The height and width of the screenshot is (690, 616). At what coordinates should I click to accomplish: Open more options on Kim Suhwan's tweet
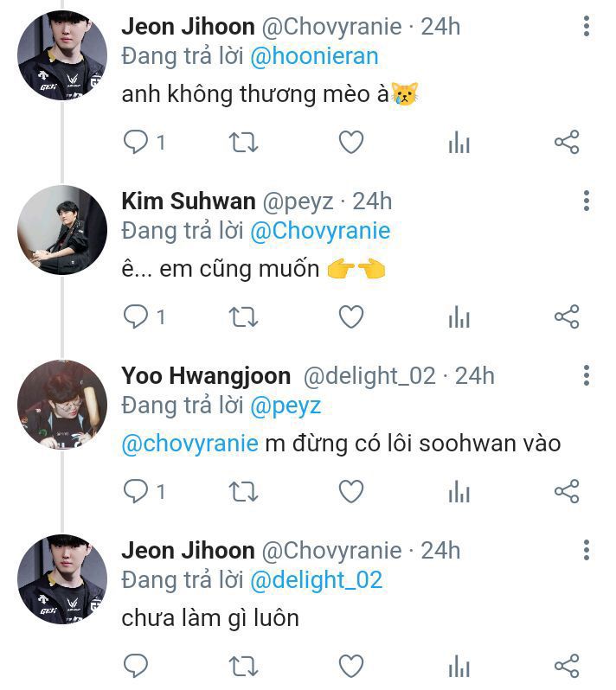click(x=587, y=201)
